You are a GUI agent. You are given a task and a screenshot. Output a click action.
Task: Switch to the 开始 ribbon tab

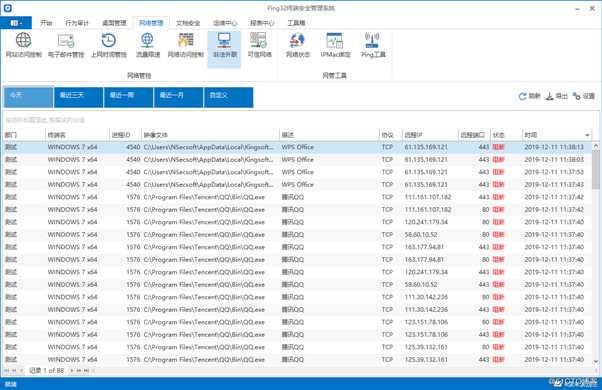tap(46, 23)
